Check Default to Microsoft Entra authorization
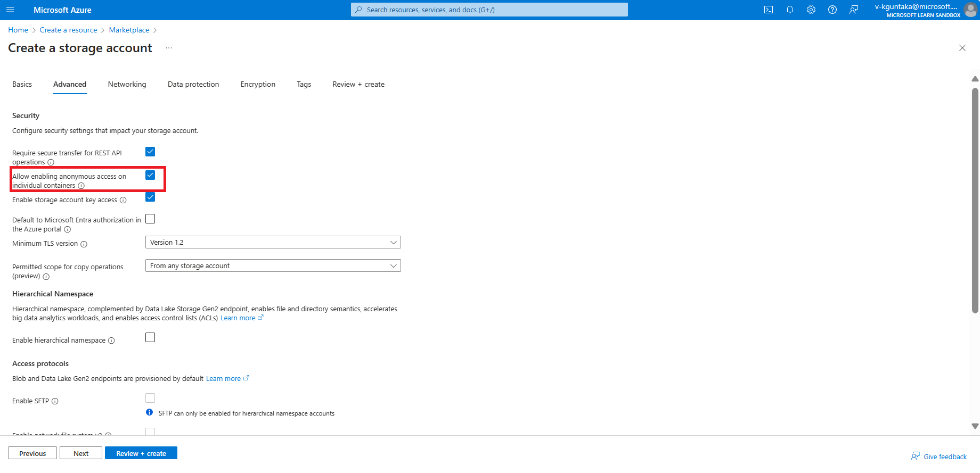This screenshot has width=980, height=473. [x=150, y=219]
